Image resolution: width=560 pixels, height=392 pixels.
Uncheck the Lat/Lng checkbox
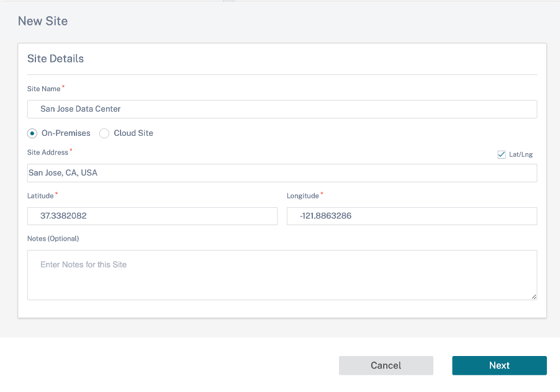[x=502, y=154]
